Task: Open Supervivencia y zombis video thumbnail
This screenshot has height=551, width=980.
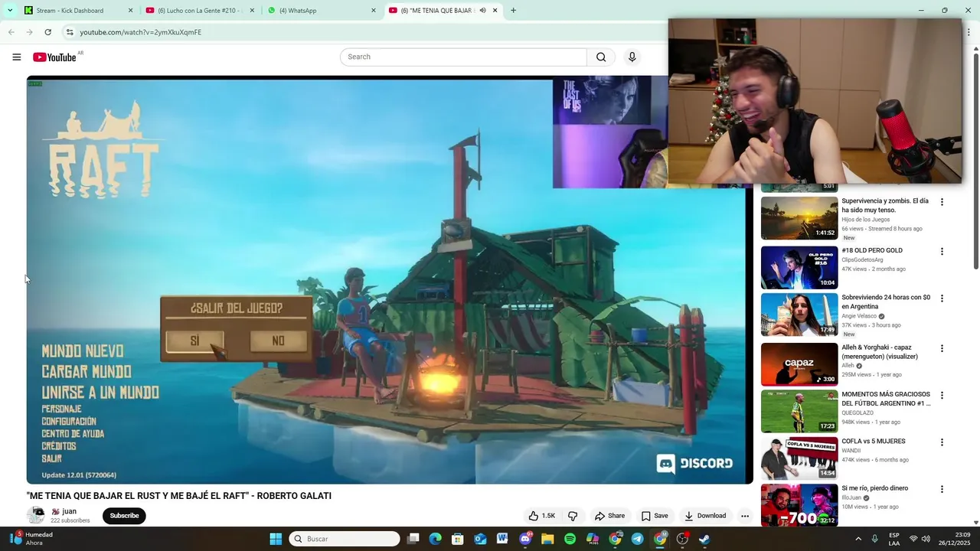Action: pyautogui.click(x=799, y=218)
